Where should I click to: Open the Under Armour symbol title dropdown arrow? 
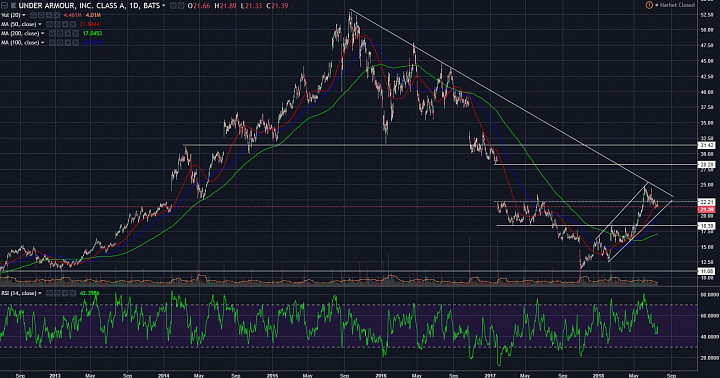click(x=164, y=6)
